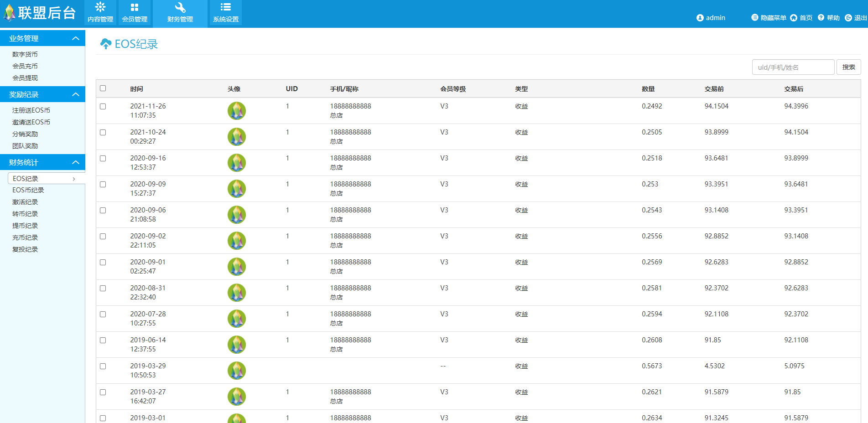The width and height of the screenshot is (868, 423).
Task: Collapse the 财务统计 sidebar section
Action: point(76,162)
